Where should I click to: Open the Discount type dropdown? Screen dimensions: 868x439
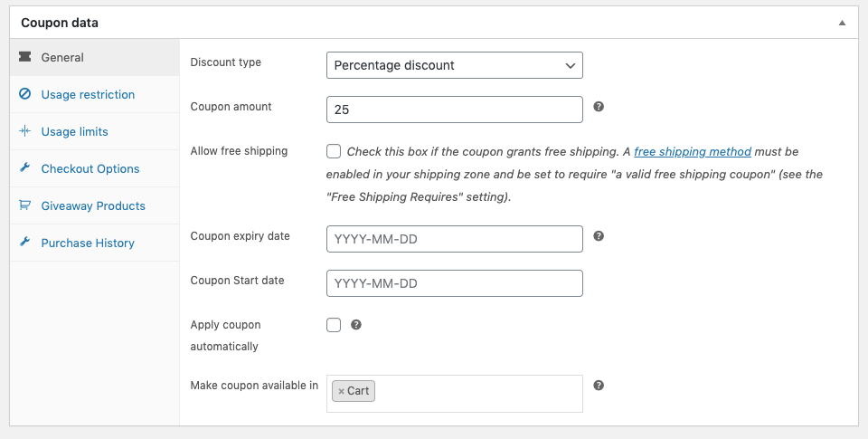(x=454, y=65)
